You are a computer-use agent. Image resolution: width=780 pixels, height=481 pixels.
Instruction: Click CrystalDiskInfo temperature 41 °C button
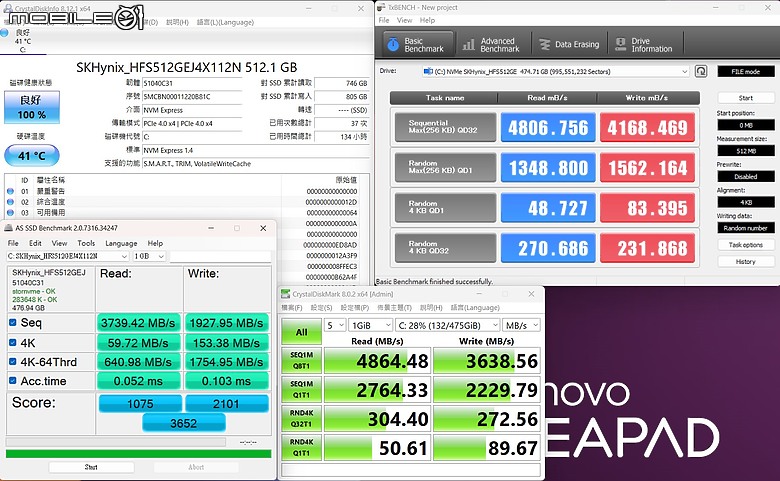(x=32, y=156)
